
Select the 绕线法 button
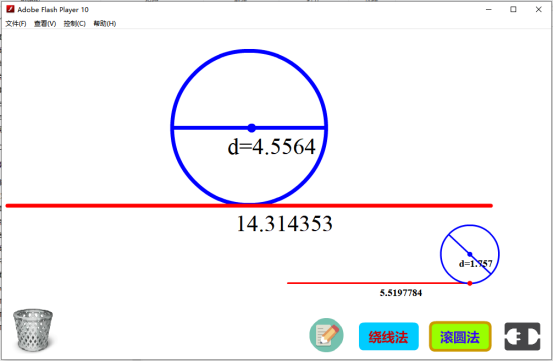389,337
